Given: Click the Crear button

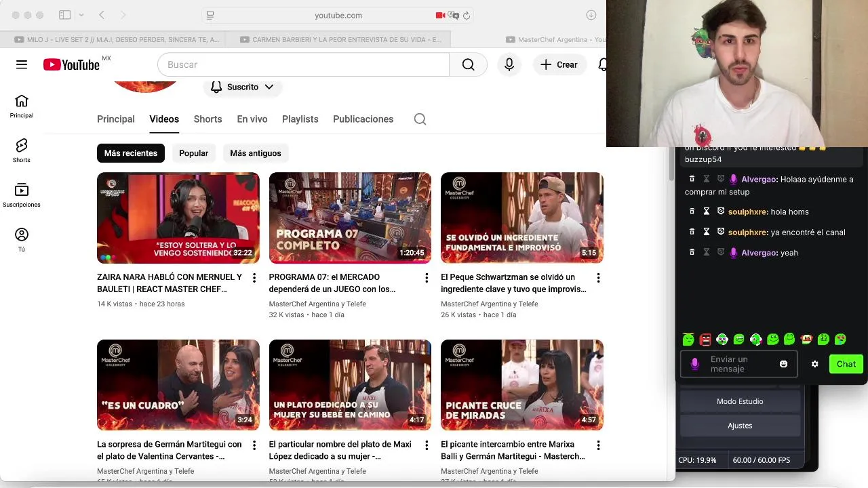Looking at the screenshot, I should (x=559, y=64).
